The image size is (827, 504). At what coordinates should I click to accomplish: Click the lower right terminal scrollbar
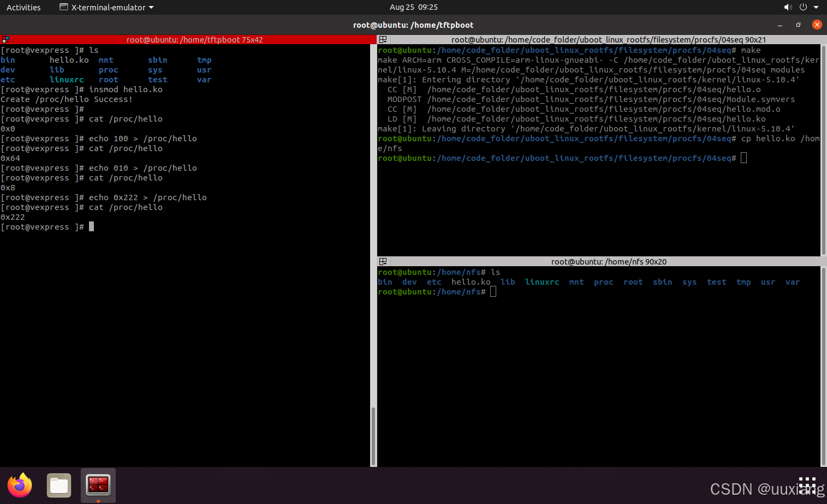pos(824,366)
